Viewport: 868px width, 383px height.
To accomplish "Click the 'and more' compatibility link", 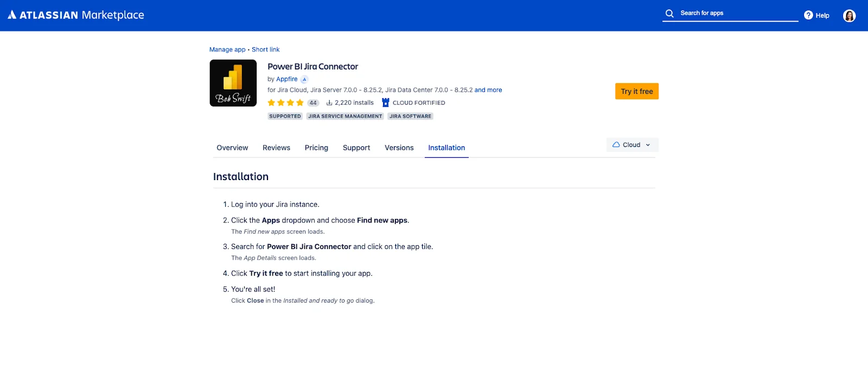I will pyautogui.click(x=488, y=90).
